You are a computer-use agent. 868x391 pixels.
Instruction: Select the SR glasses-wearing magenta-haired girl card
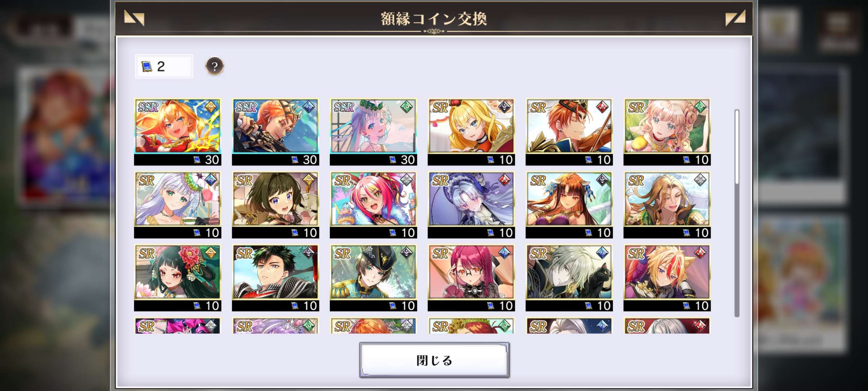pos(471,278)
